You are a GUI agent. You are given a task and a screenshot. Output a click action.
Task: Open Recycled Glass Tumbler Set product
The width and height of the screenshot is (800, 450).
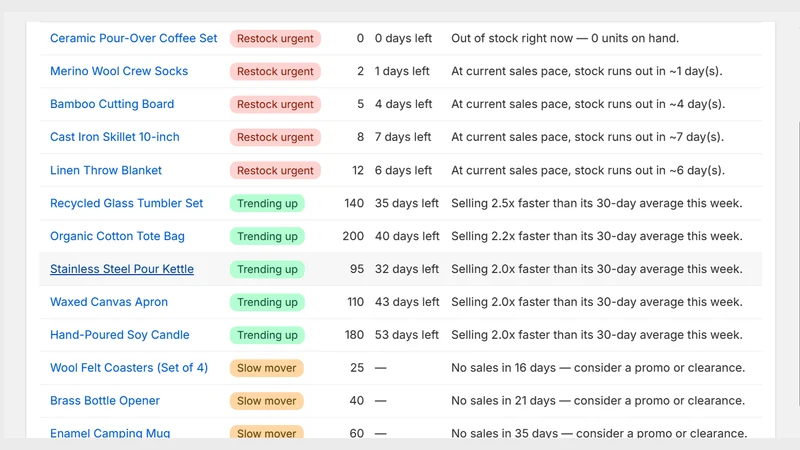tap(127, 203)
